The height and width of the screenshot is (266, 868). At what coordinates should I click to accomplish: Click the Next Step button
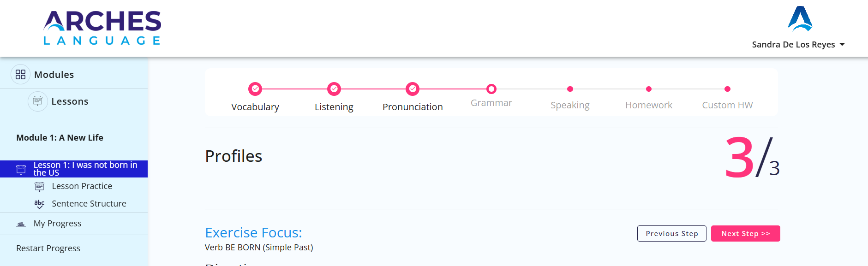(x=746, y=234)
